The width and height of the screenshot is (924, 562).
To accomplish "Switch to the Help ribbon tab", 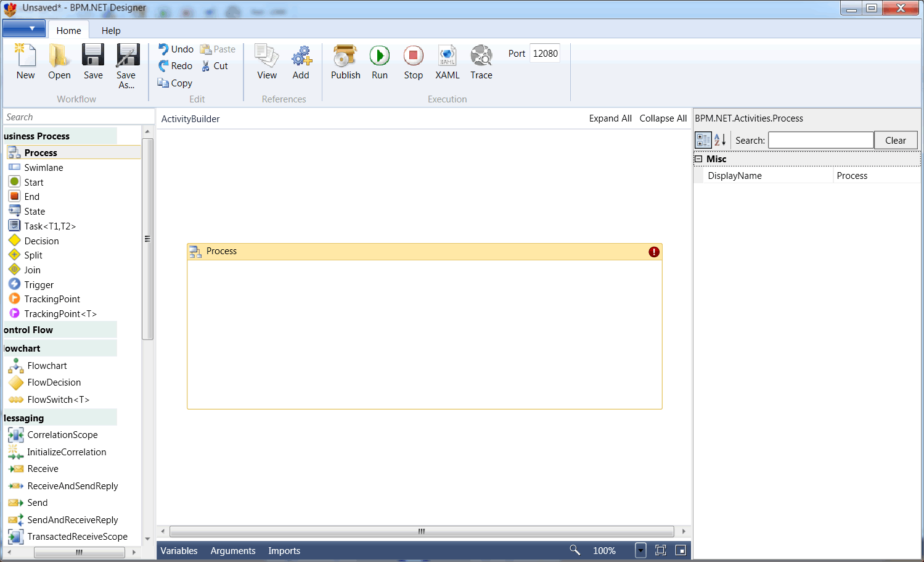I will 111,30.
